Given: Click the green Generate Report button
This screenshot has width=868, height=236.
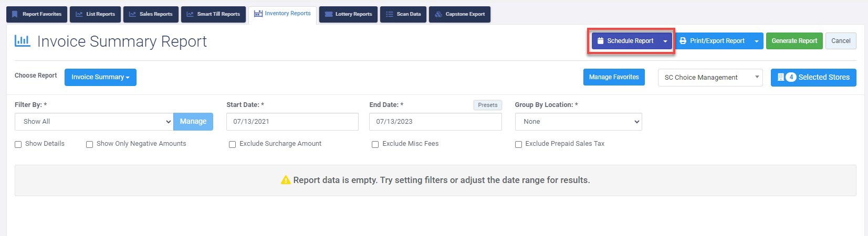Looking at the screenshot, I should pyautogui.click(x=794, y=41).
